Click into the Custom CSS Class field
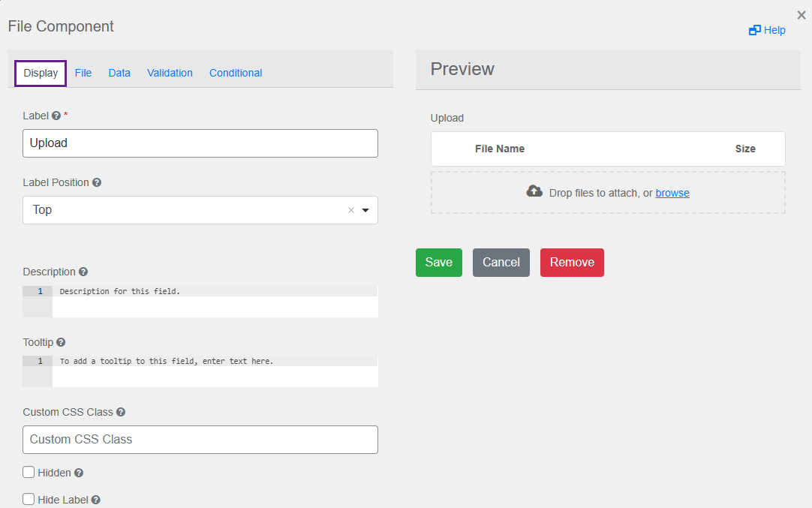Screen dimensions: 812x508 click(x=200, y=440)
